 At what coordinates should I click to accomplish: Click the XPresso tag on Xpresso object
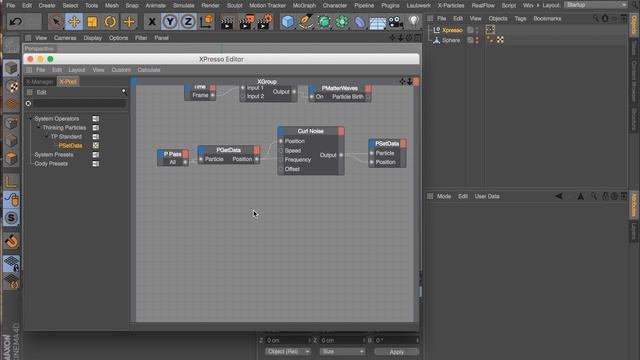click(490, 29)
